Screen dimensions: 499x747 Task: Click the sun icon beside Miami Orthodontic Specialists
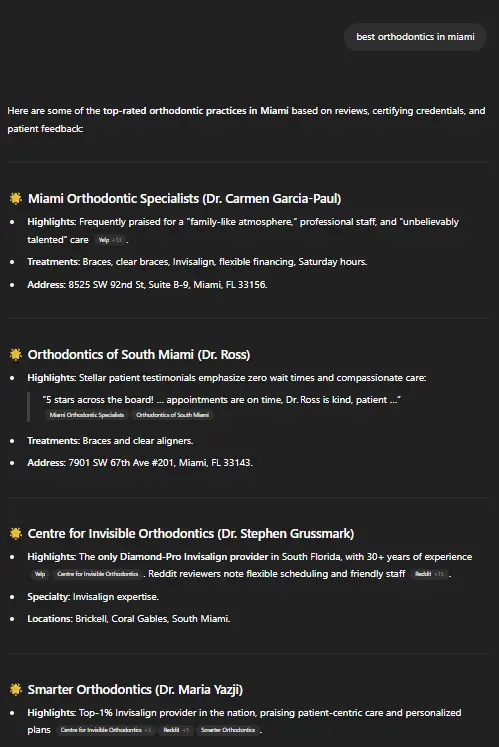pos(16,198)
